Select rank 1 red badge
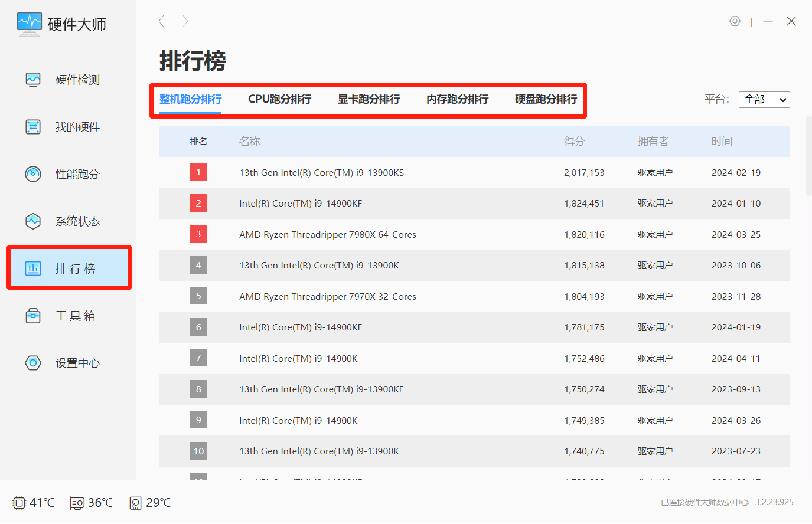This screenshot has width=812, height=524. coord(198,172)
